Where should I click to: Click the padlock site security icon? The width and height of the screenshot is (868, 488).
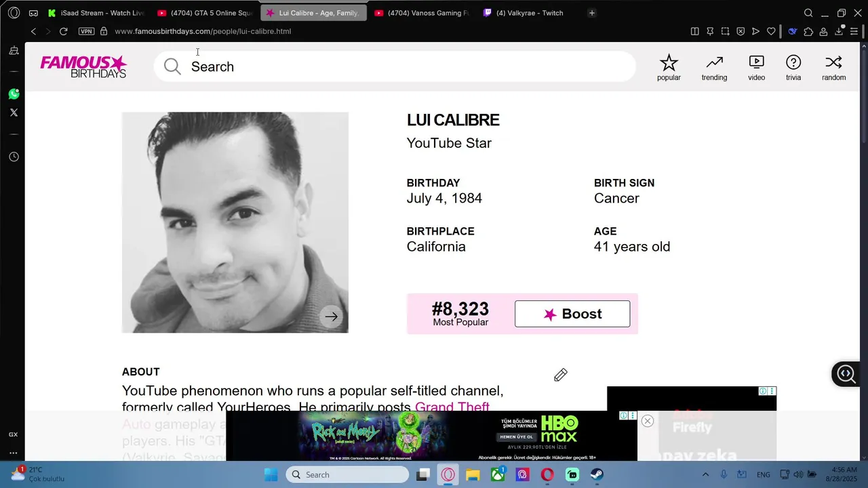point(104,31)
